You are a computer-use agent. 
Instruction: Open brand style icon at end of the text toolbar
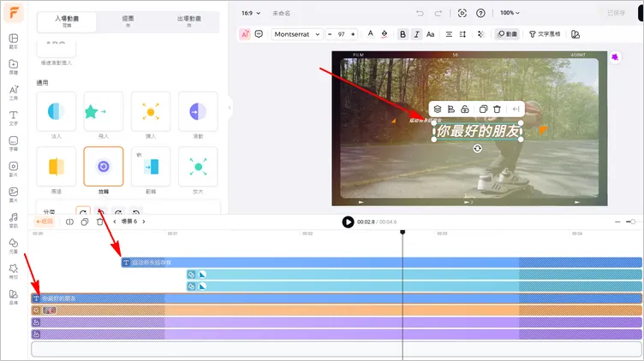tap(575, 34)
